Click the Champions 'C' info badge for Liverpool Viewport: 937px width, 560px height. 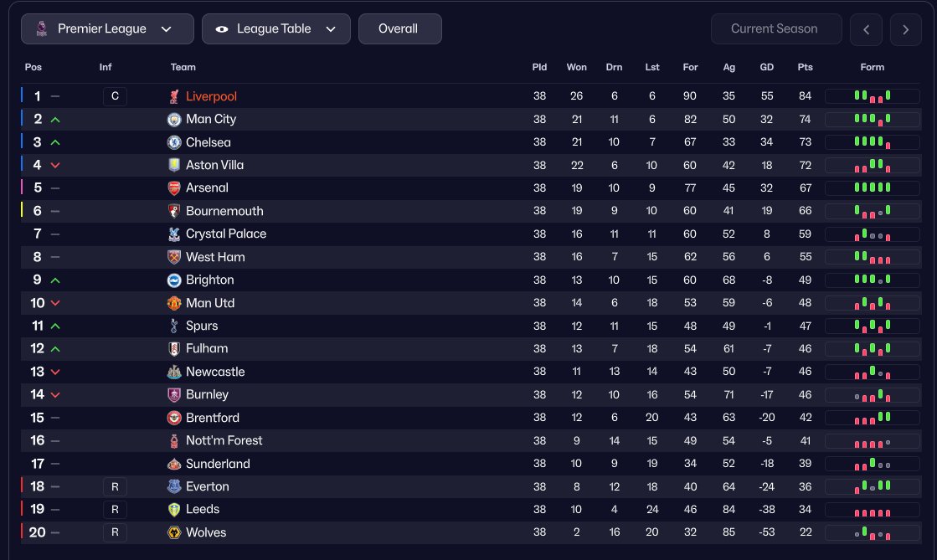pos(115,96)
